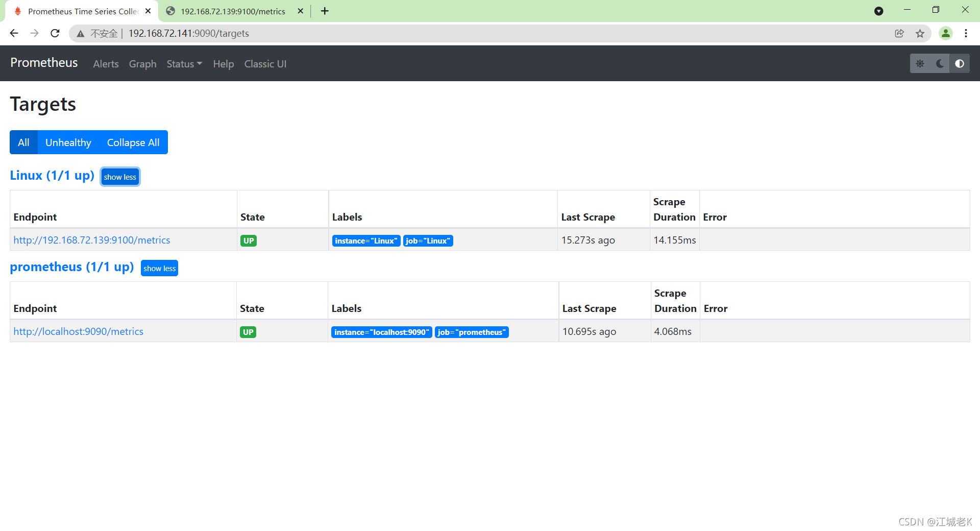Open the Help nav link
This screenshot has width=980, height=531.
tap(223, 64)
